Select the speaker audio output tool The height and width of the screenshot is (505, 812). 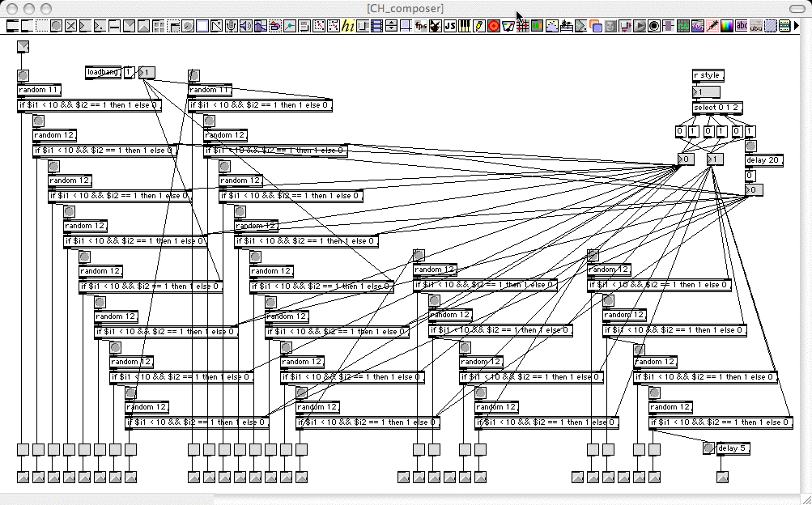tap(245, 25)
